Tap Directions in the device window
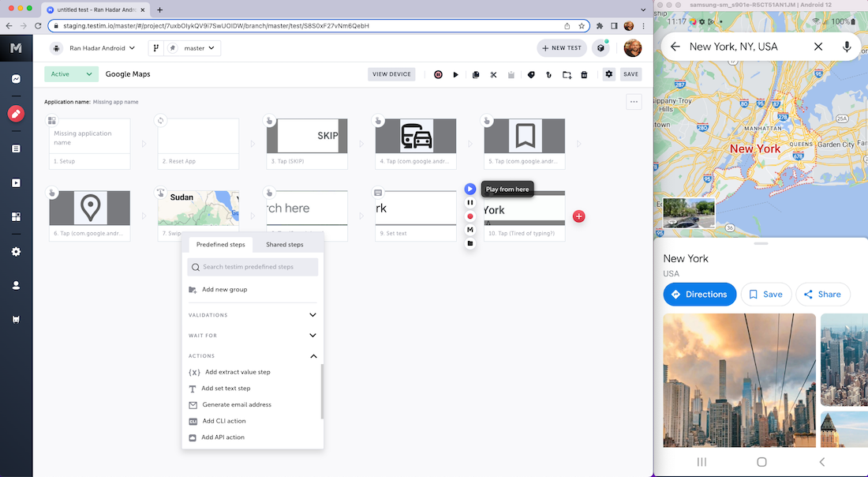This screenshot has height=477, width=868. point(700,295)
